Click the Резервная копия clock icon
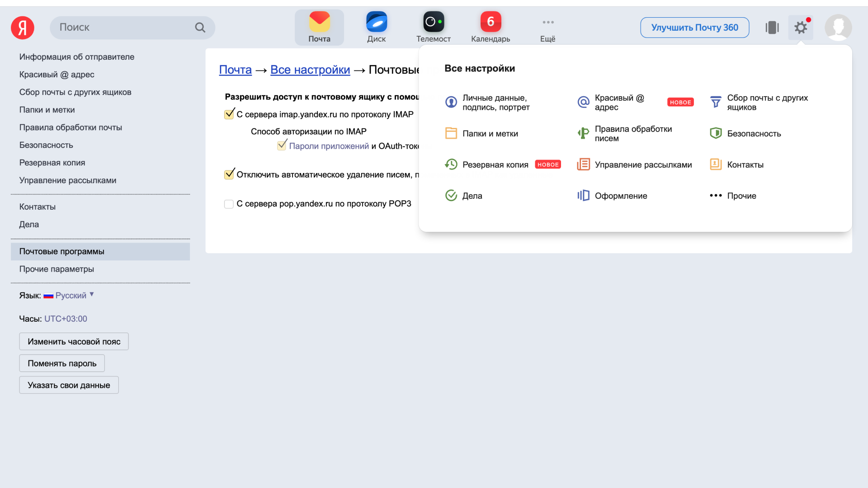 [451, 164]
